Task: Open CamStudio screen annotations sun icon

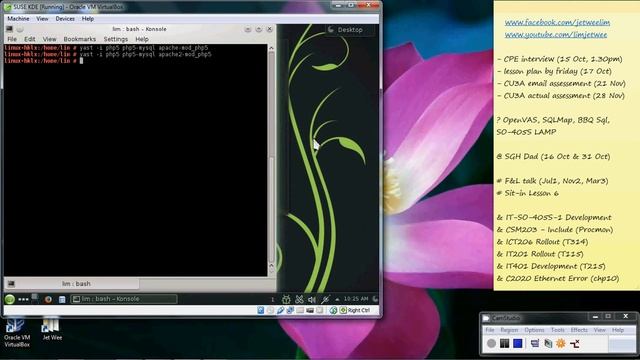Action: (x=561, y=343)
